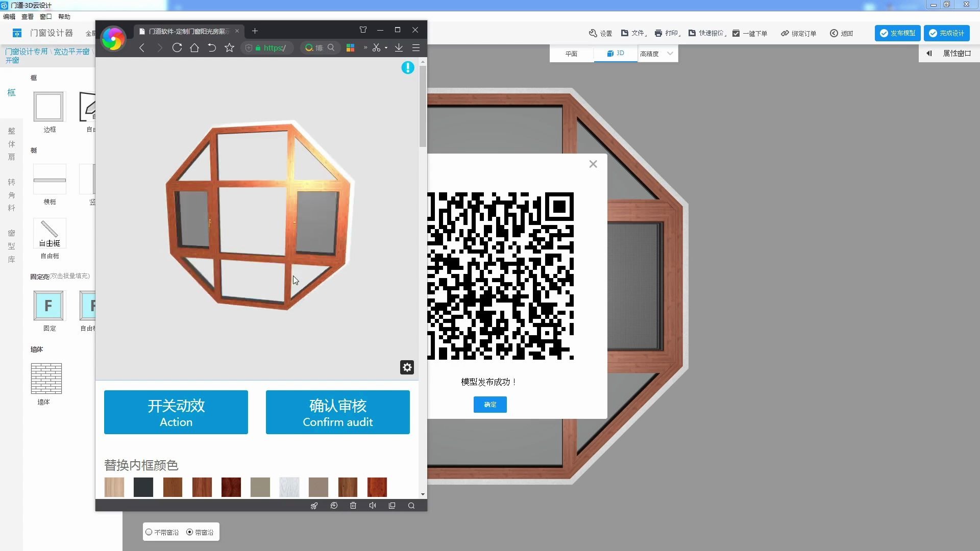Click the trash icon in browser status bar
The height and width of the screenshot is (551, 980).
[x=353, y=506]
